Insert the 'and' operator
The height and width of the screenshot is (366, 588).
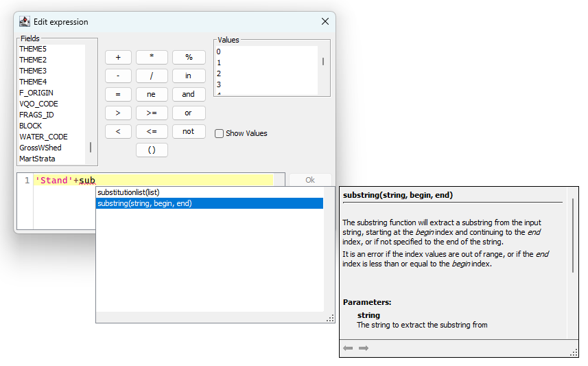coord(189,94)
